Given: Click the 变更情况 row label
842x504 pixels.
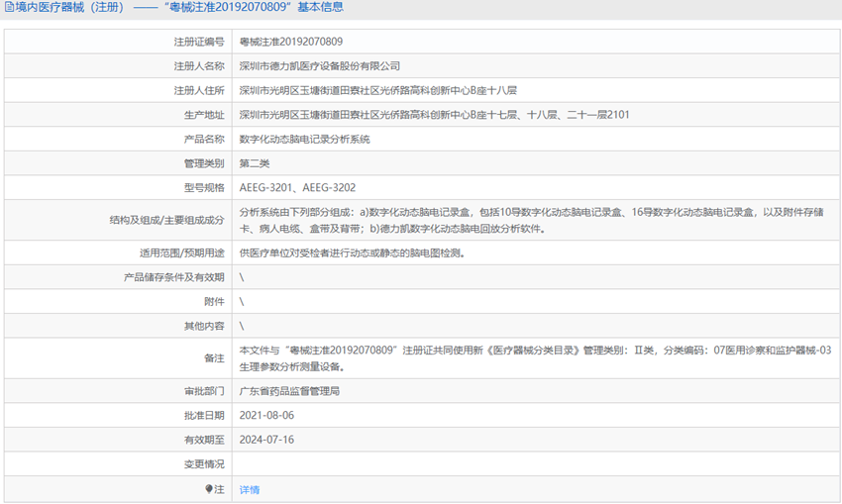Looking at the screenshot, I should [204, 463].
